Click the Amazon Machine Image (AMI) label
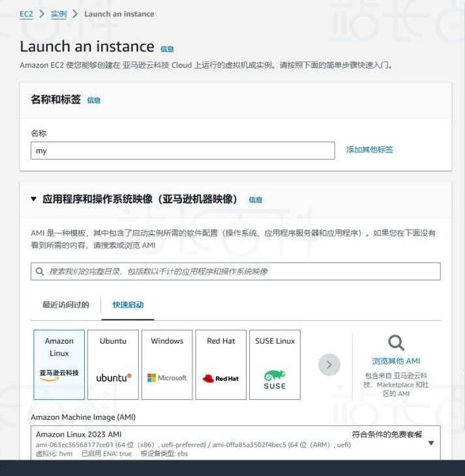This screenshot has width=465, height=476. click(x=83, y=417)
